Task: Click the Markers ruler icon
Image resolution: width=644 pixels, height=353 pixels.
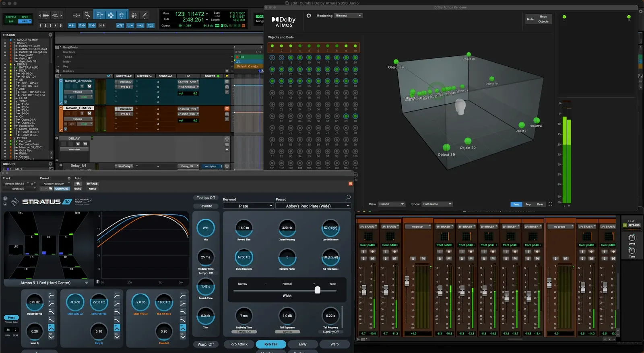Action: click(x=58, y=71)
